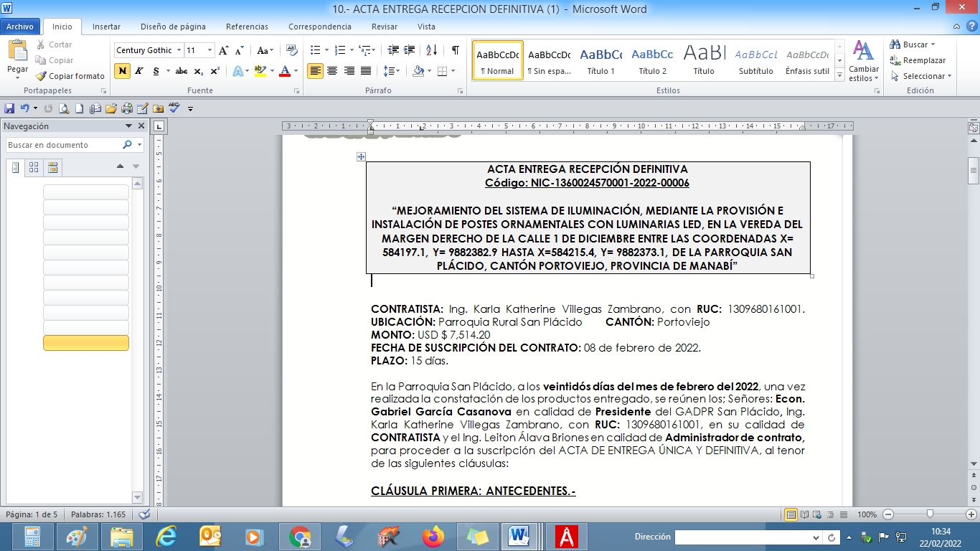
Task: Open Firefox from the taskbar
Action: point(433,537)
